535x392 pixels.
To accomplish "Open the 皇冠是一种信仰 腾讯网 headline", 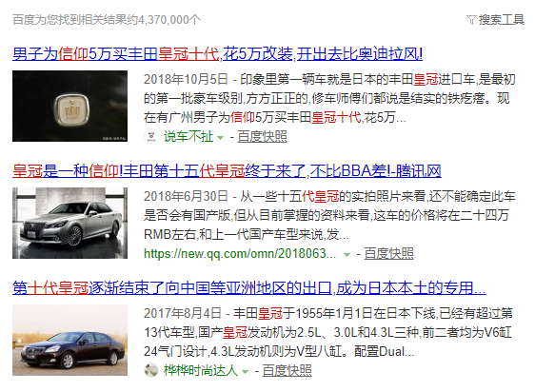I will pyautogui.click(x=227, y=171).
